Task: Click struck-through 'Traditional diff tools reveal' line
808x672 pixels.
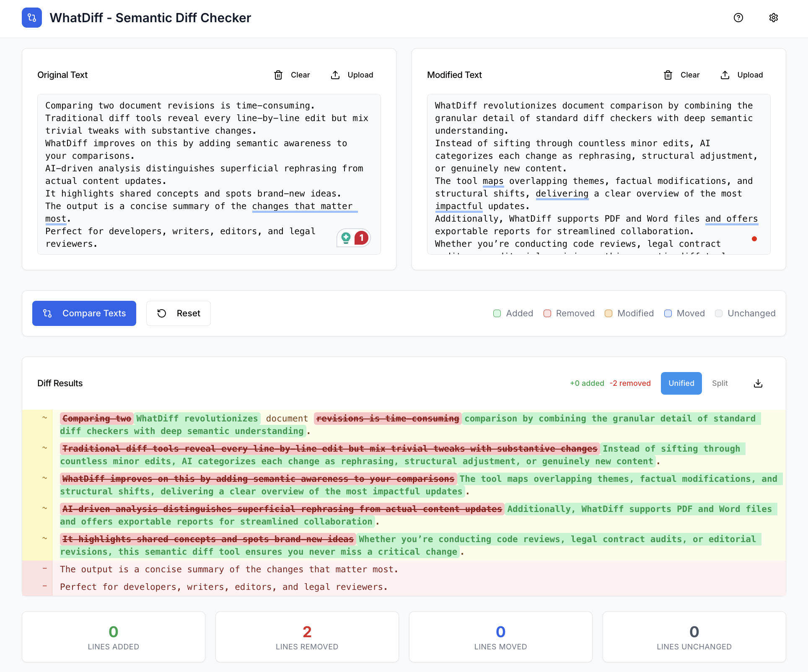Action: click(330, 449)
